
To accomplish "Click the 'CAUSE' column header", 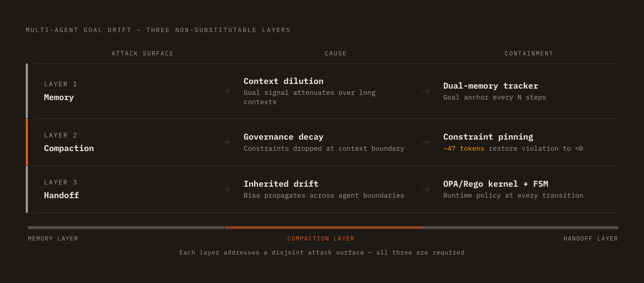I will click(x=335, y=54).
